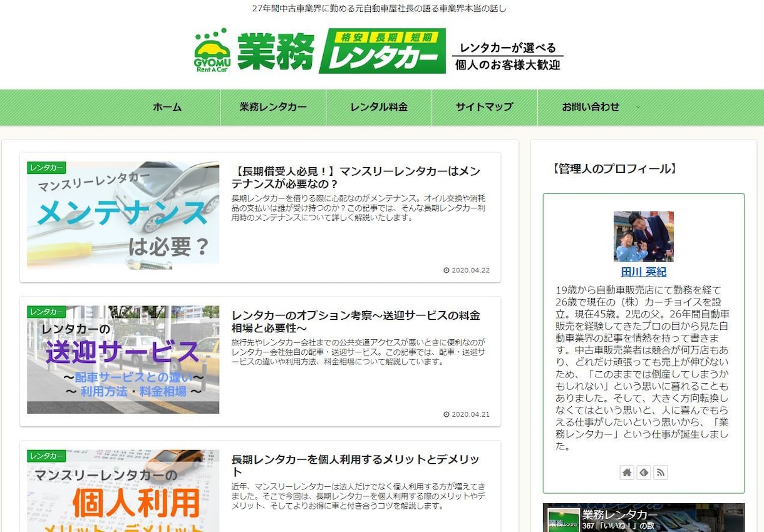Viewport: 764px width, 532px height.
Task: Click the 367「いいね！」の数 count
Action: pos(618,526)
